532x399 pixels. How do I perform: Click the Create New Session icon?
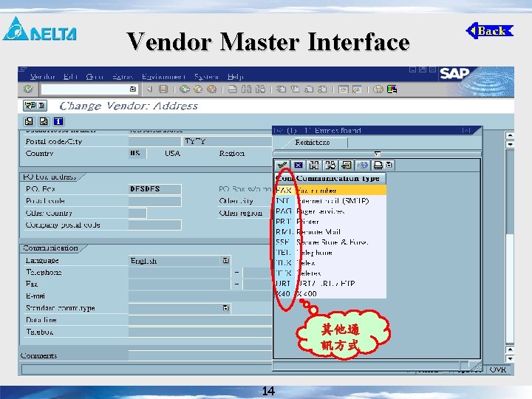click(x=343, y=89)
